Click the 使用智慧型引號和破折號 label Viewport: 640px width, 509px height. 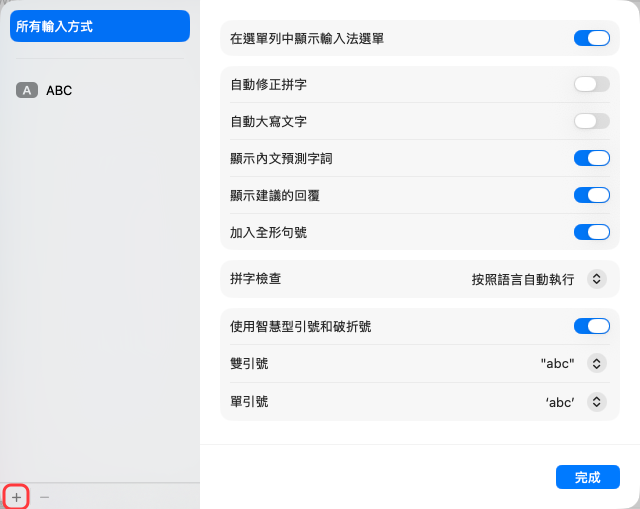tap(300, 327)
